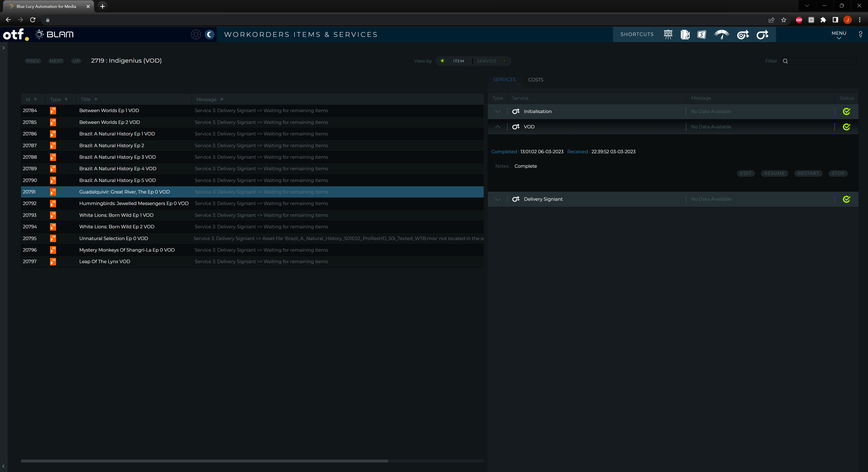Click the ruler and triangle shortcut icon
Image resolution: width=868 pixels, height=472 pixels.
[x=685, y=34]
